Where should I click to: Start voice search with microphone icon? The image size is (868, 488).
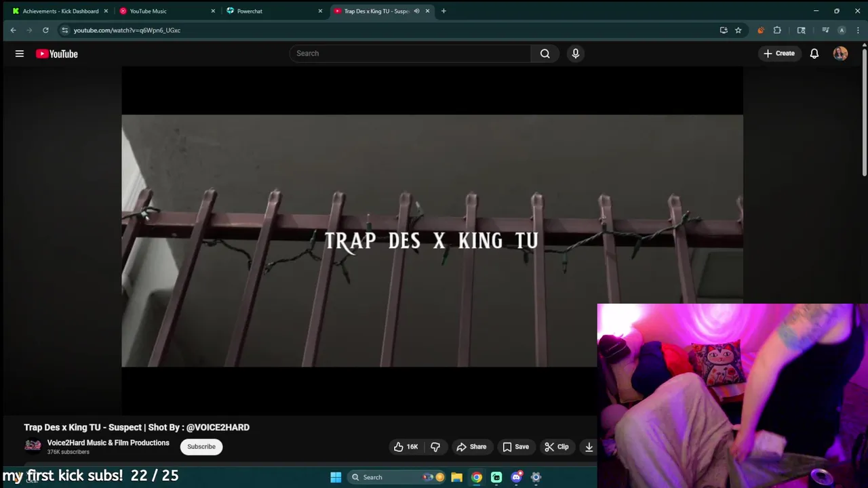click(x=576, y=54)
